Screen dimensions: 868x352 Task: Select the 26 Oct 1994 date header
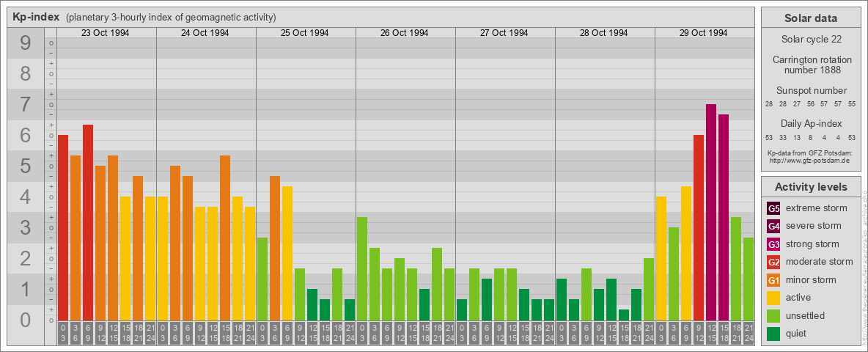click(404, 33)
